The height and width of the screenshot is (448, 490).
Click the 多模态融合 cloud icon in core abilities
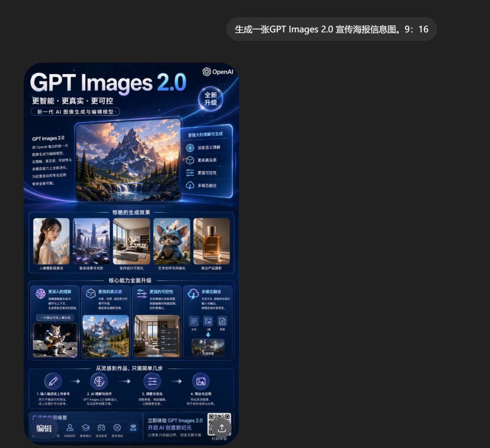(193, 294)
